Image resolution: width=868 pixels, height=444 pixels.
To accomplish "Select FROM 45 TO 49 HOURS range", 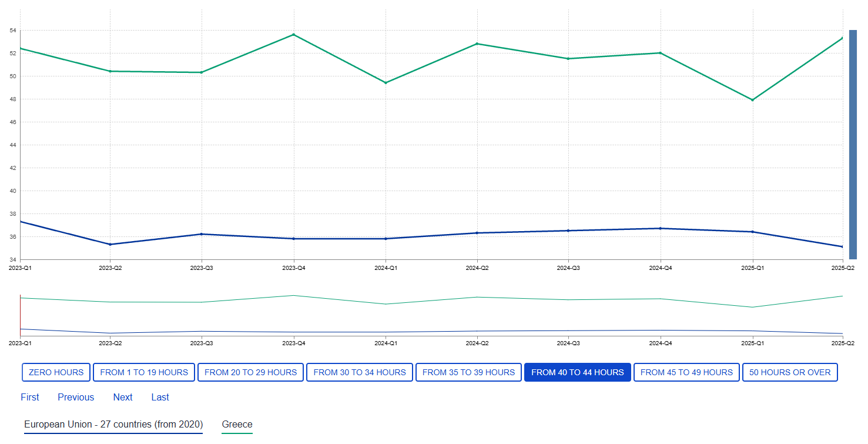I will pos(686,372).
